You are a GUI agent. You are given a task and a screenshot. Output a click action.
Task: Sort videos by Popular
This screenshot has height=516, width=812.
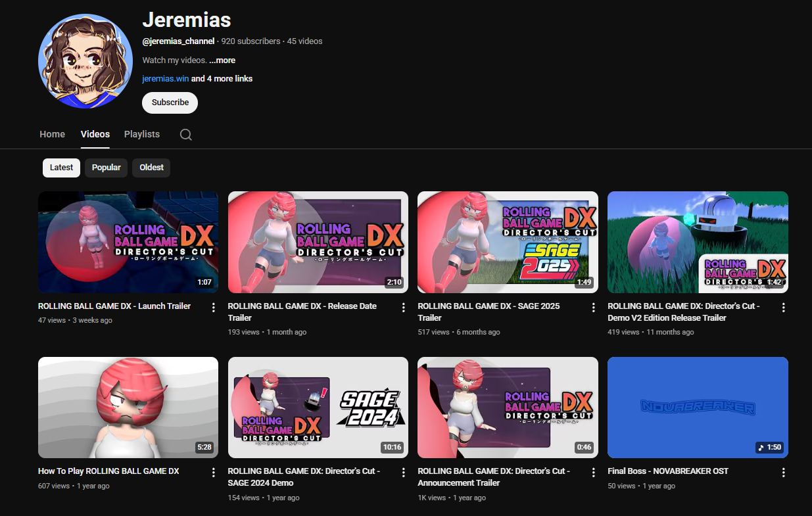(x=107, y=168)
